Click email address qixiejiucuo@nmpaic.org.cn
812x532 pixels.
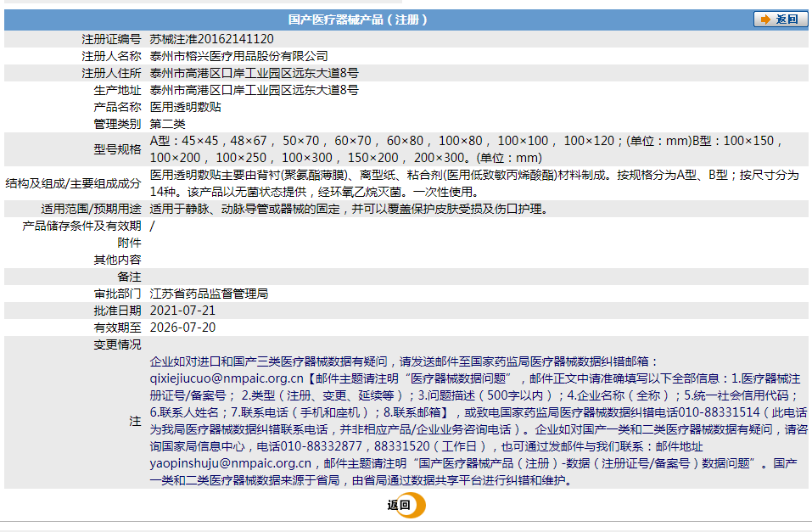tap(227, 378)
